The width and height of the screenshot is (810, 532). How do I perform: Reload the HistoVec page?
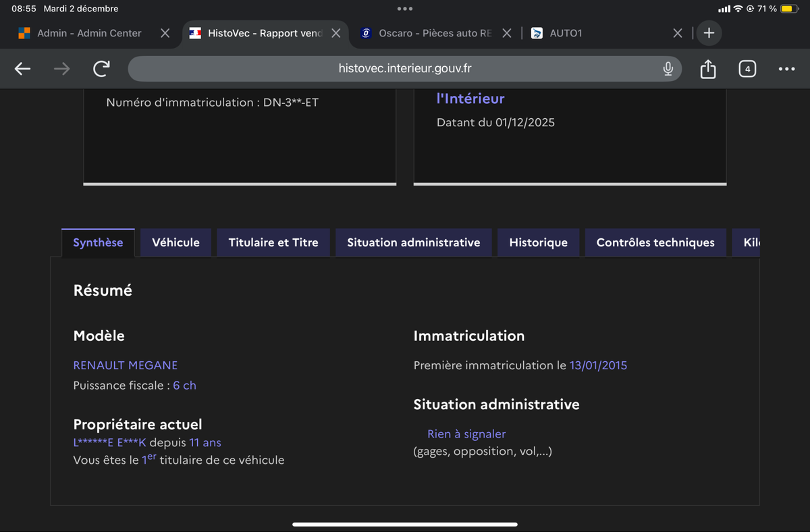(101, 69)
